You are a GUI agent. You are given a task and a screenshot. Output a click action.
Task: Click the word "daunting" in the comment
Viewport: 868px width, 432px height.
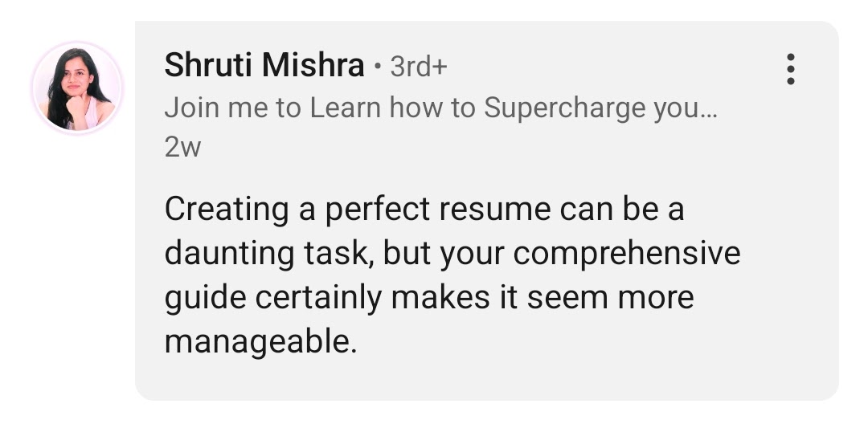(x=219, y=254)
